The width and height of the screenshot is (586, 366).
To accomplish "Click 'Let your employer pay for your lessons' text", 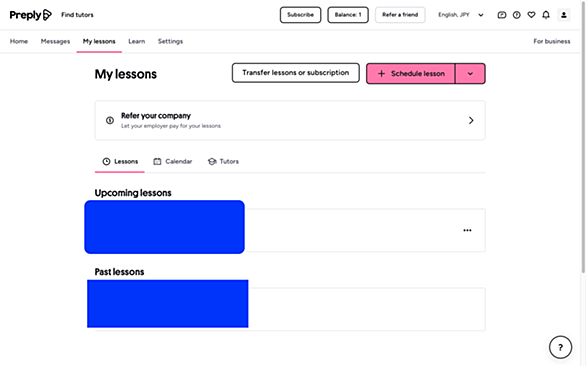I will click(x=171, y=126).
